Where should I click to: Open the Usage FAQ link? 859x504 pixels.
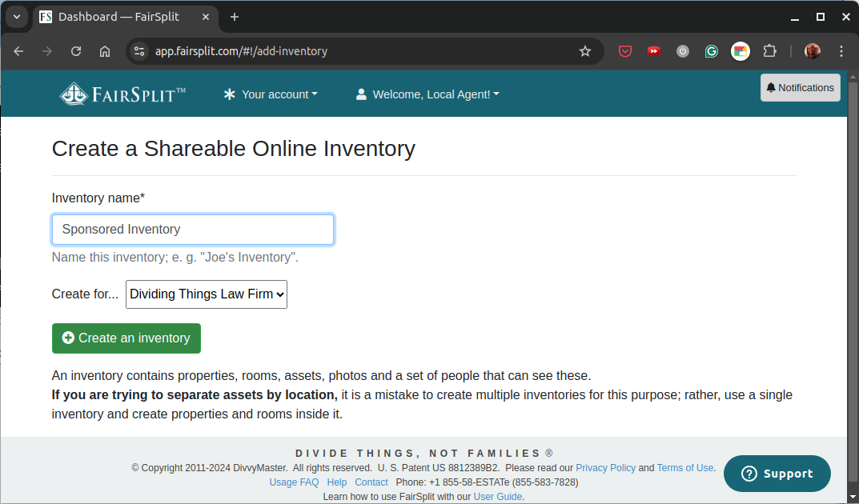294,482
